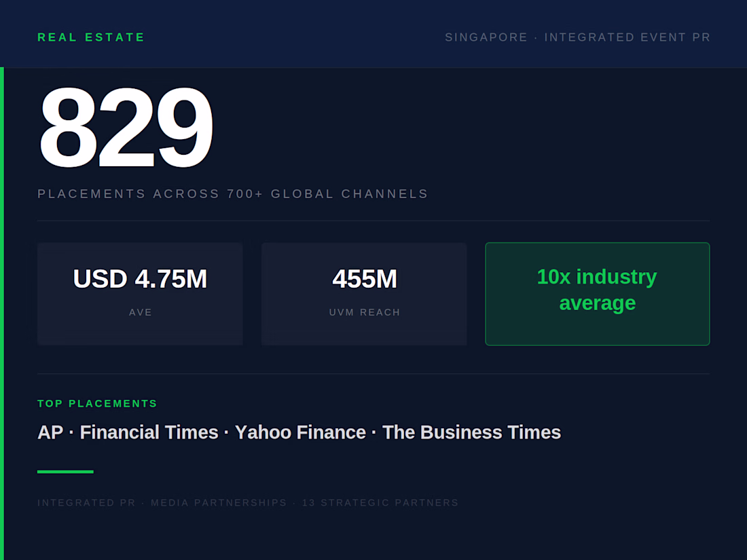This screenshot has height=560, width=747.
Task: Select the UVM REACH label
Action: [365, 312]
